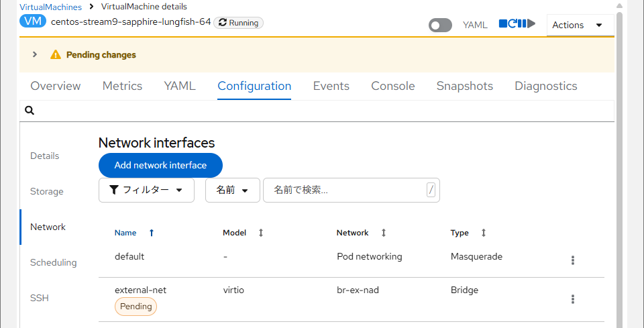Open the 名前 search-type dropdown
The image size is (644, 328).
(232, 190)
